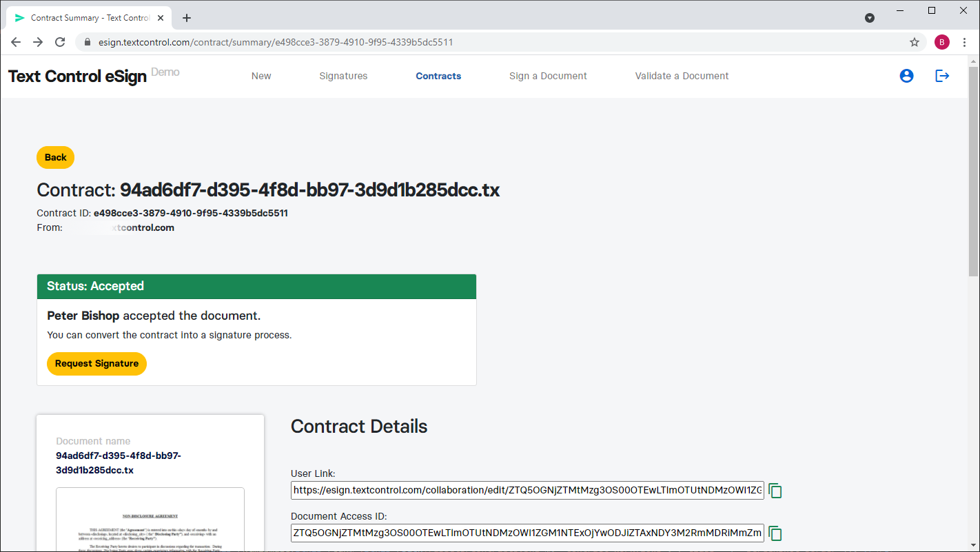
Task: Focus the User Link input field
Action: tap(527, 490)
